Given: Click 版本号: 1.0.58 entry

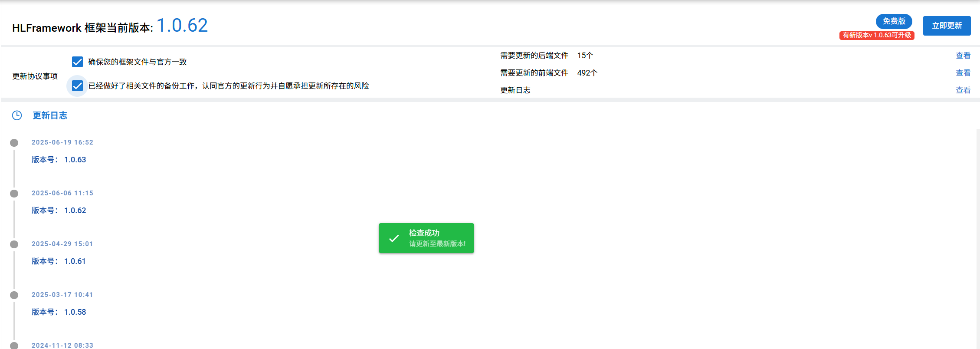Looking at the screenshot, I should coord(59,312).
